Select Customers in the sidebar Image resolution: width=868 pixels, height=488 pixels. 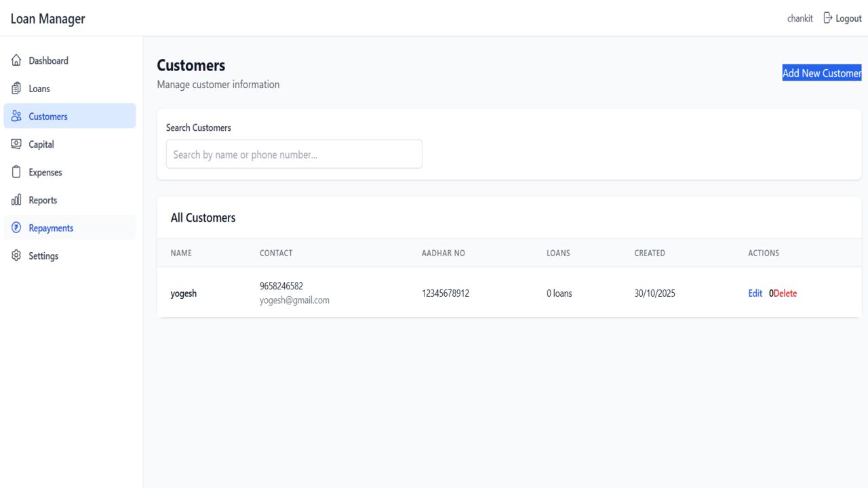point(70,116)
